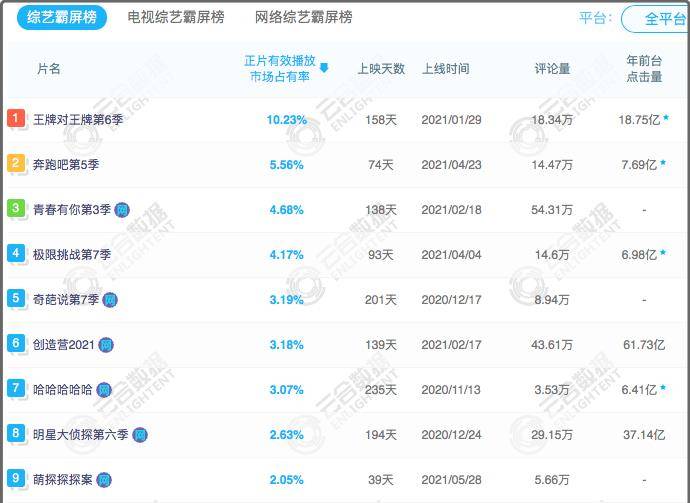Click the 上线时间 column header
This screenshot has height=503, width=690.
pyautogui.click(x=445, y=69)
